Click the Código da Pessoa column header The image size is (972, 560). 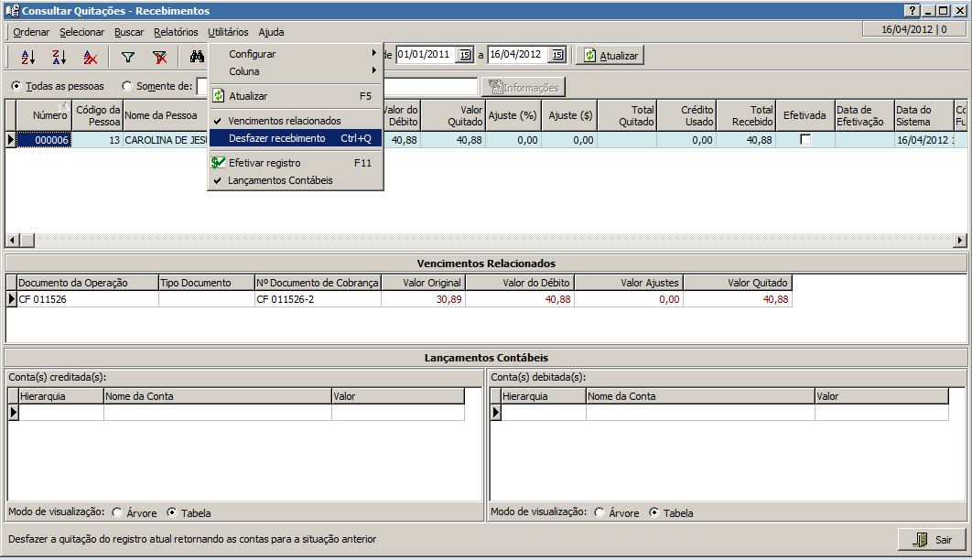pos(97,115)
